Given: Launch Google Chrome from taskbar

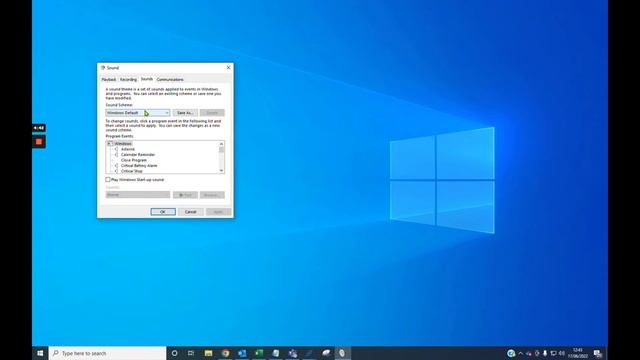Looking at the screenshot, I should pos(225,353).
